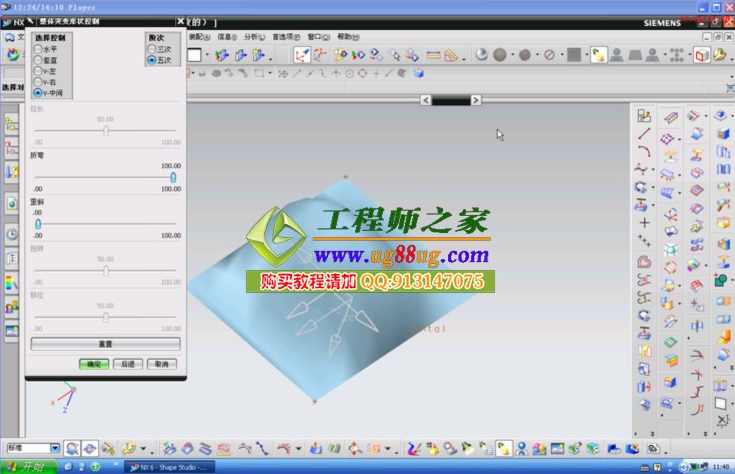Click the right arrow button above viewport
The image size is (735, 474).
tap(475, 100)
